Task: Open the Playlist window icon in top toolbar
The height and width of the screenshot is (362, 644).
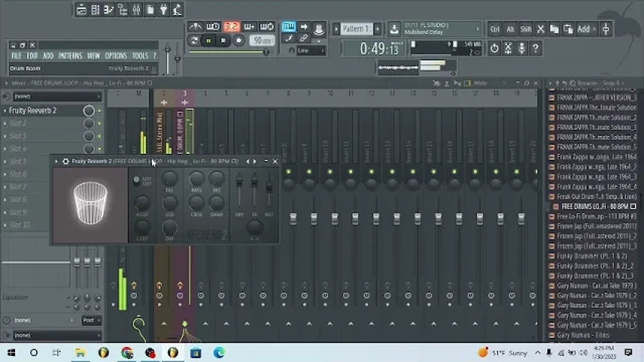Action: coord(82,10)
